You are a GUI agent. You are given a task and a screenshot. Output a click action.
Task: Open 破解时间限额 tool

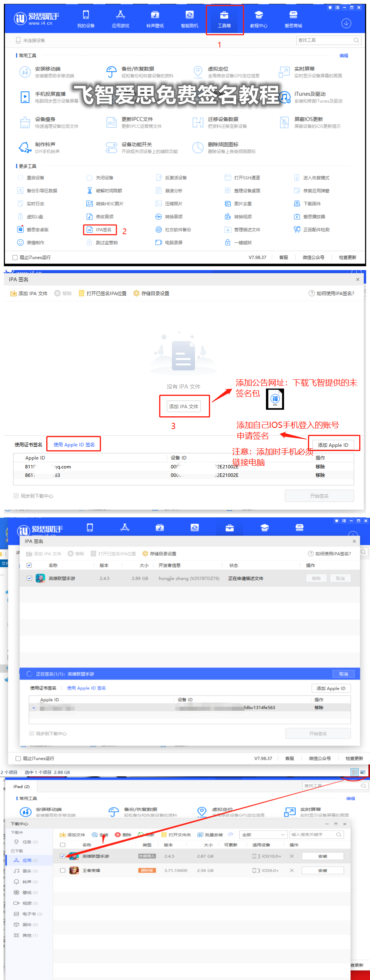click(x=104, y=191)
